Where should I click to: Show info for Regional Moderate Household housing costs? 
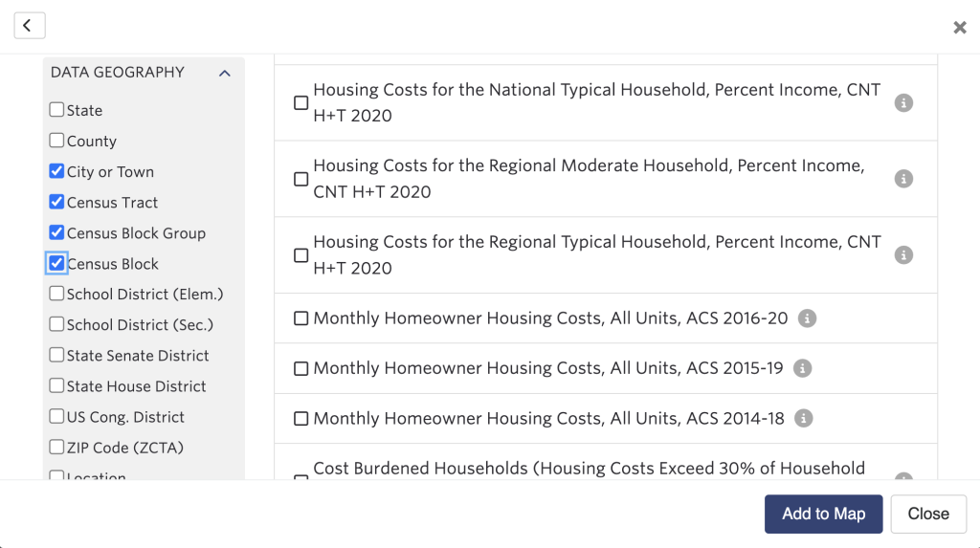coord(903,179)
